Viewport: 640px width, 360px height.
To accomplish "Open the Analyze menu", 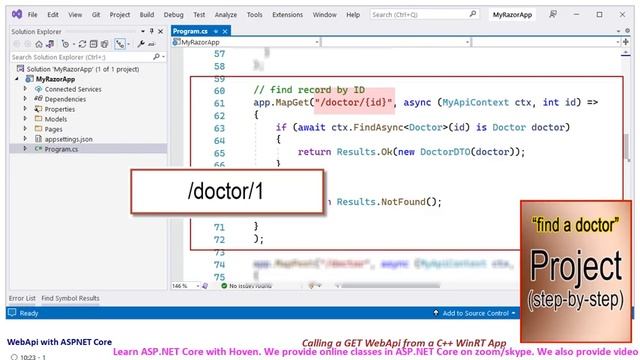I will 226,14.
